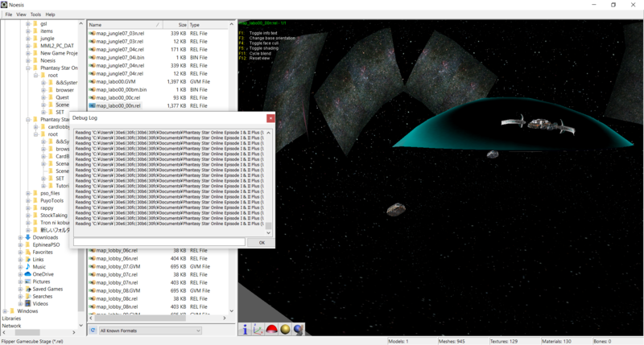
Task: Open the All Known Formats dropdown
Action: pyautogui.click(x=150, y=331)
